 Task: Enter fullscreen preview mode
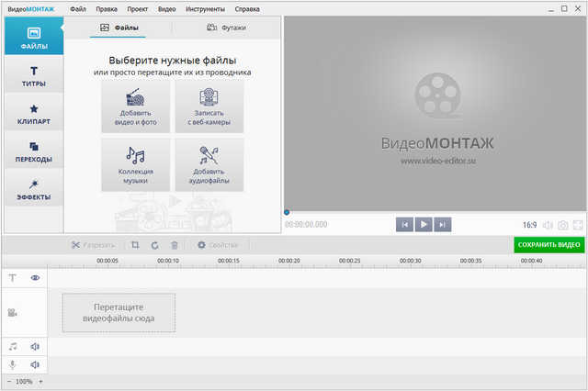[578, 225]
